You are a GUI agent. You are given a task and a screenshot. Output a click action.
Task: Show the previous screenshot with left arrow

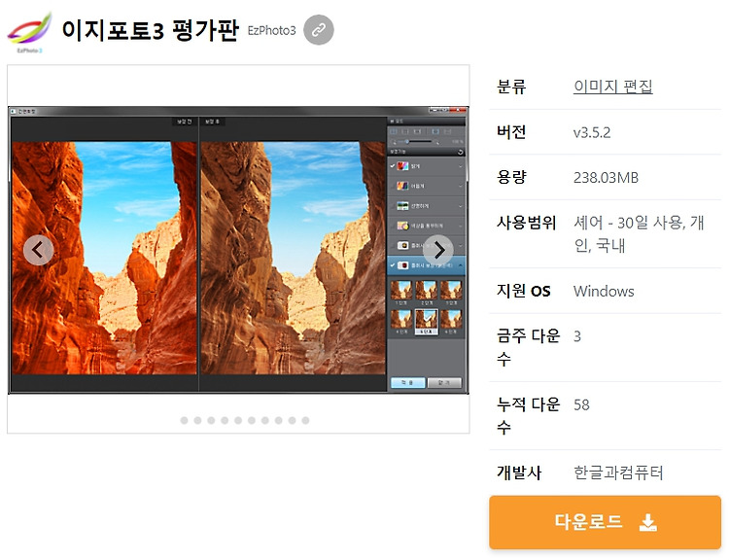coord(38,250)
